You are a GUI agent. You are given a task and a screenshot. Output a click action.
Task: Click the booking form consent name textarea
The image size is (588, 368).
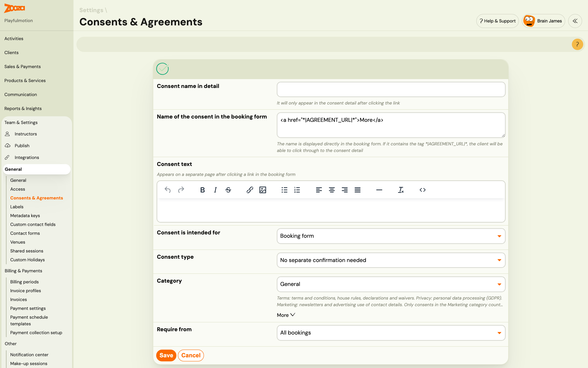[391, 125]
